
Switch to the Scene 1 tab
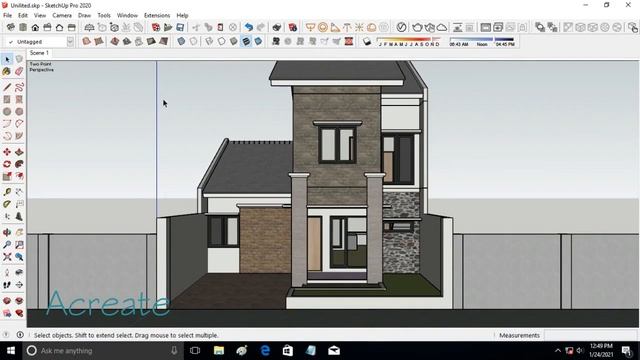click(39, 53)
